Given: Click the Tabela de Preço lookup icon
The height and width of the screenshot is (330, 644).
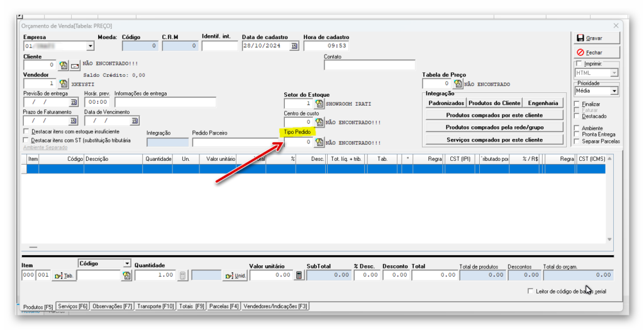Looking at the screenshot, I should (x=458, y=83).
